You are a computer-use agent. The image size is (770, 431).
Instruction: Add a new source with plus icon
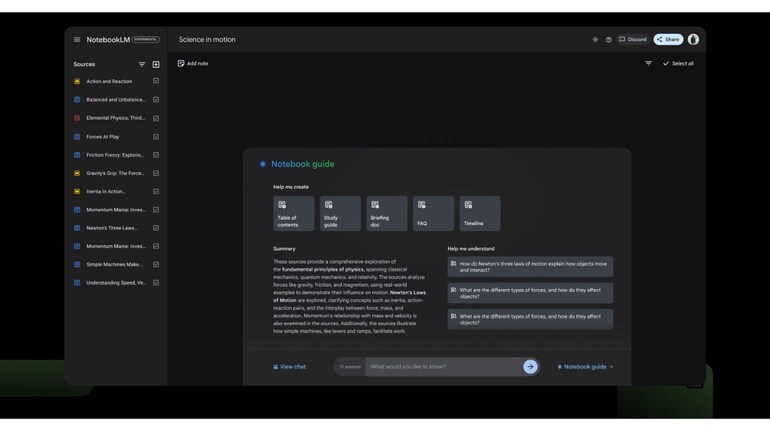pos(156,64)
